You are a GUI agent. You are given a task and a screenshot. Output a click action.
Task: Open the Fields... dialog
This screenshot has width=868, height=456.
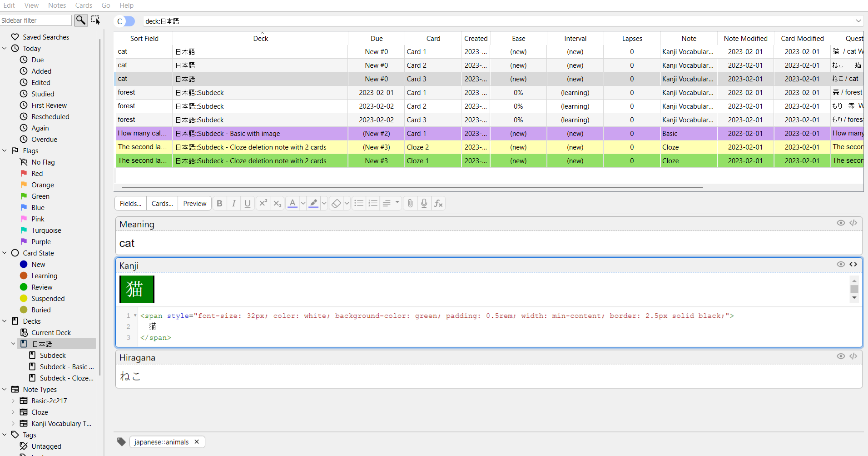tap(130, 203)
